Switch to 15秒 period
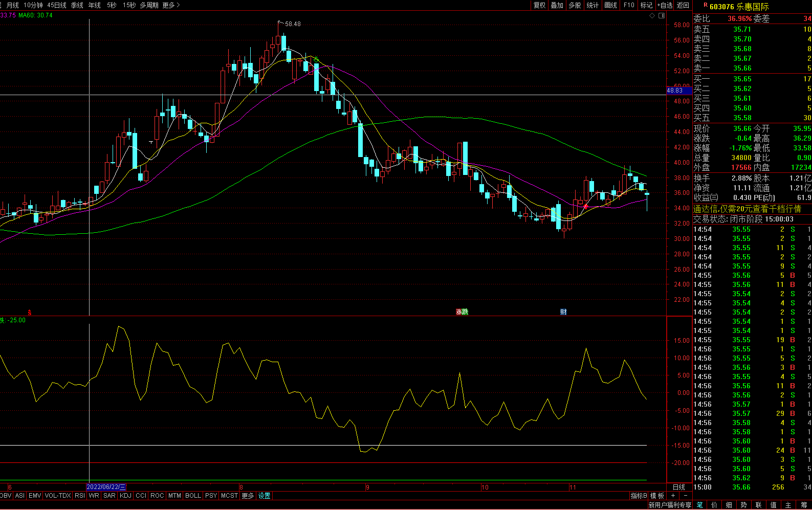This screenshot has width=812, height=510. point(129,5)
